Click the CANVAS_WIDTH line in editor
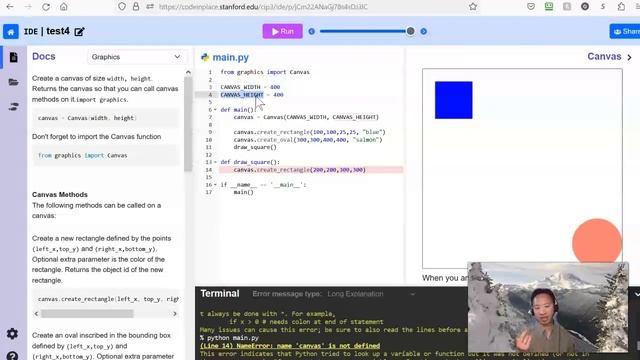Viewport: 640px width, 360px height. tap(250, 87)
